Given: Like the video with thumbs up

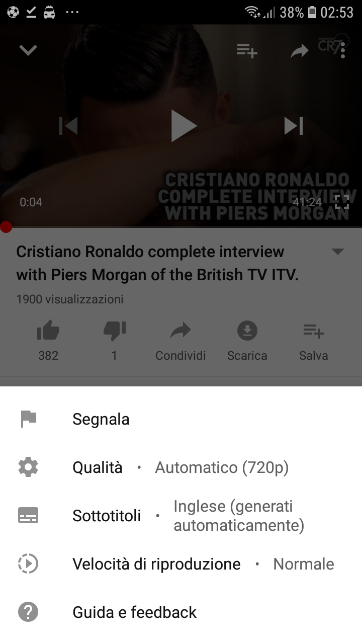Looking at the screenshot, I should coord(48,331).
